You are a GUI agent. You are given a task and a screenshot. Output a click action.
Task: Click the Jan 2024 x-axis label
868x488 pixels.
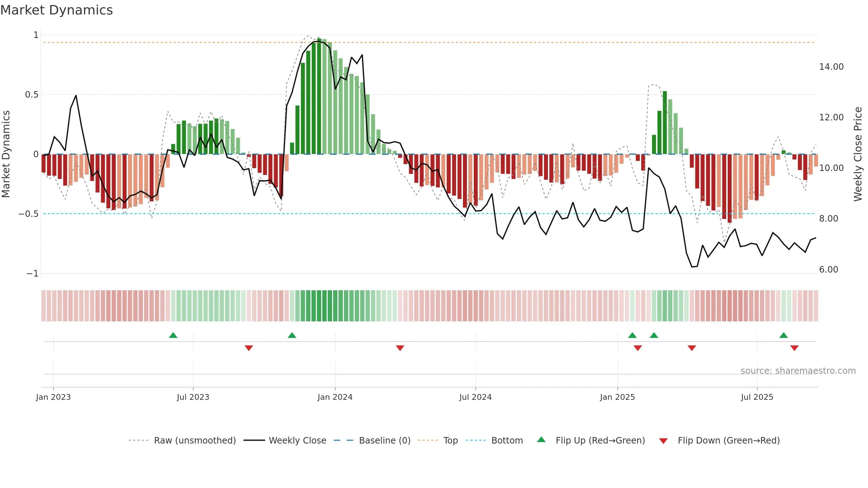(x=335, y=397)
